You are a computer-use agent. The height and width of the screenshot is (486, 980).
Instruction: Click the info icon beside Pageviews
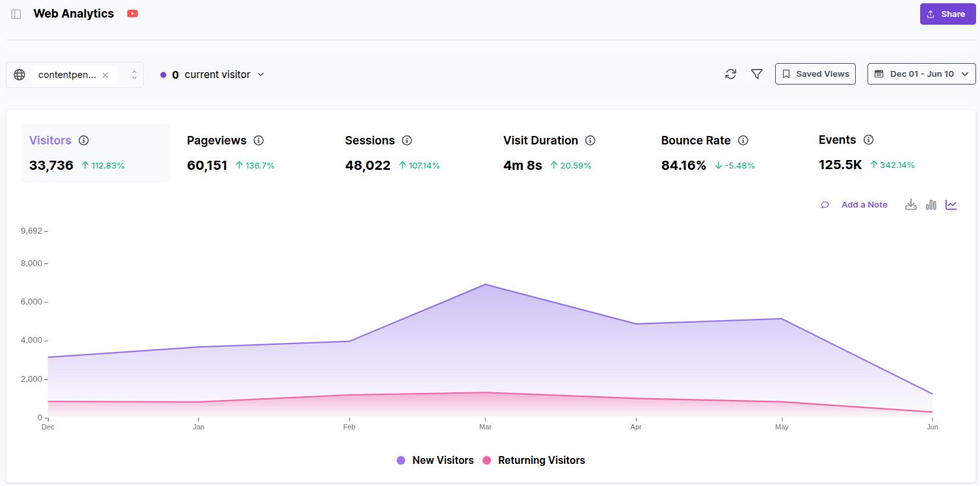coord(259,141)
